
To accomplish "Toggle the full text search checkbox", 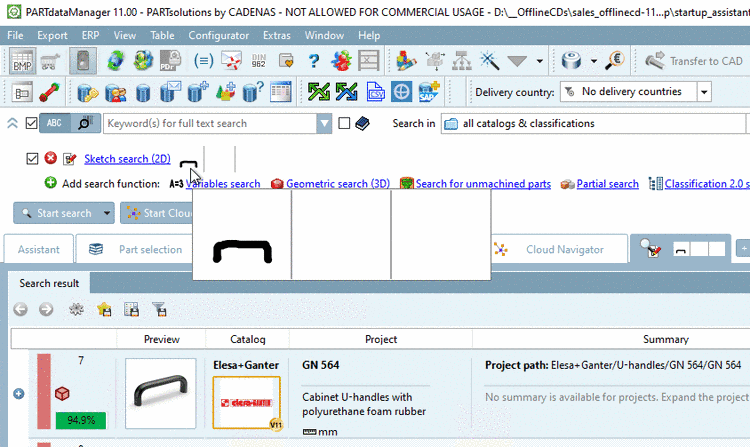I will tap(32, 123).
